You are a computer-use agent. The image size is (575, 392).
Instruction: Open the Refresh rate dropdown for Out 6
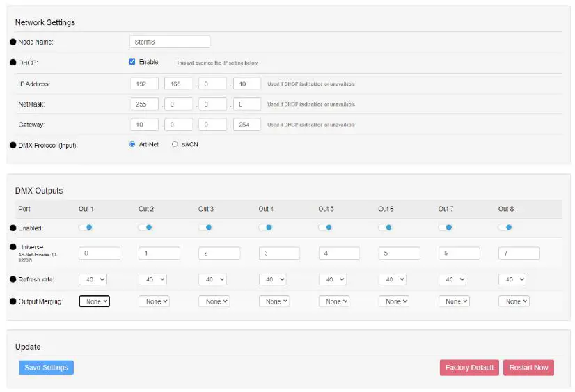tap(393, 279)
